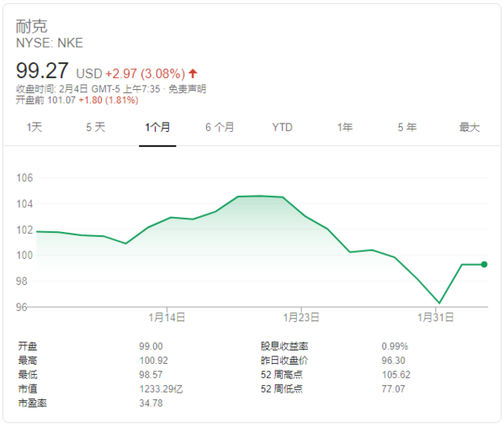The height and width of the screenshot is (427, 504).
Task: Show the 最大 chart range
Action: (470, 127)
